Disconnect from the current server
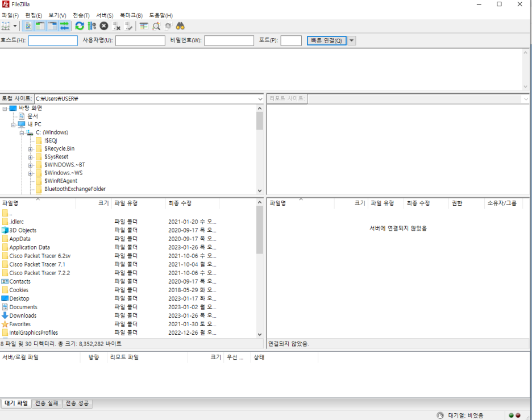532x420 pixels. [x=117, y=26]
